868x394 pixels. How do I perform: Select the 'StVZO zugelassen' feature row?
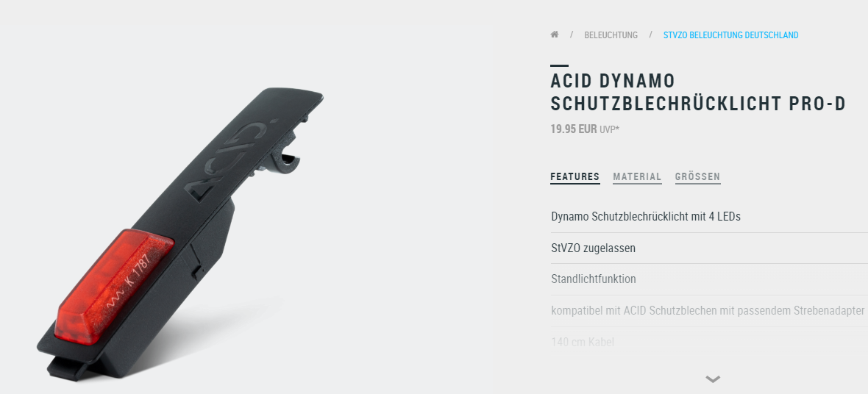pos(709,248)
